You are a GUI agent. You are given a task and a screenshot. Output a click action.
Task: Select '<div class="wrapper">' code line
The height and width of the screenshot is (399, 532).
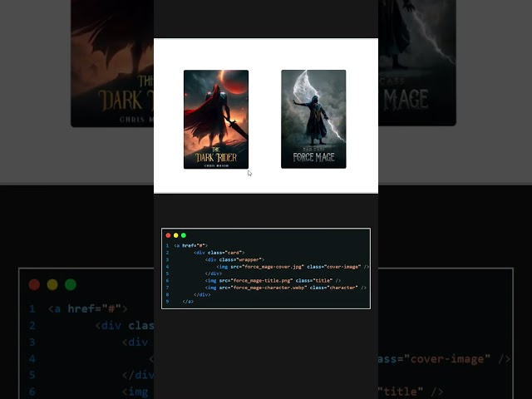click(234, 259)
